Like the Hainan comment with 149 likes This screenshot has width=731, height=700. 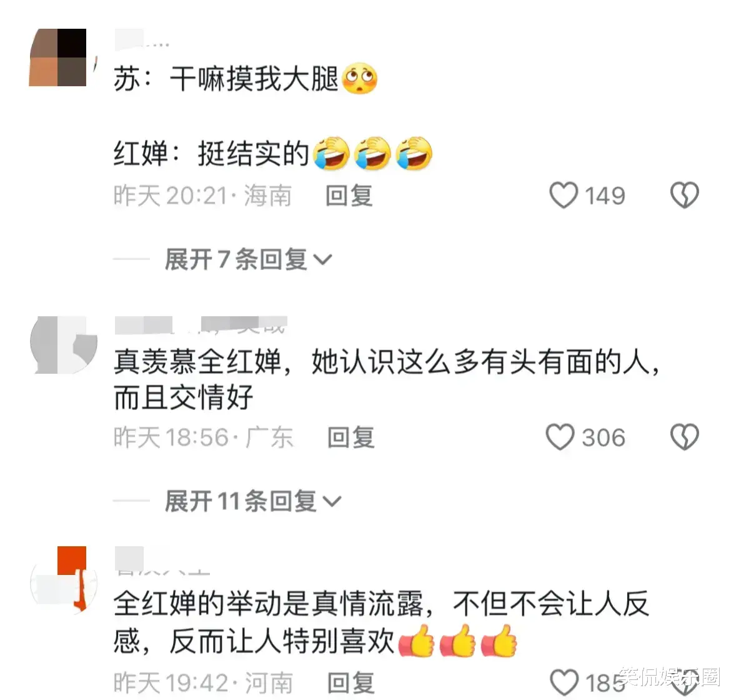point(564,195)
